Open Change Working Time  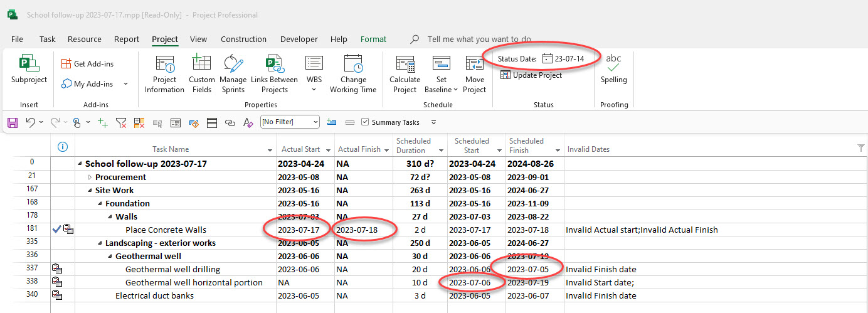click(353, 74)
